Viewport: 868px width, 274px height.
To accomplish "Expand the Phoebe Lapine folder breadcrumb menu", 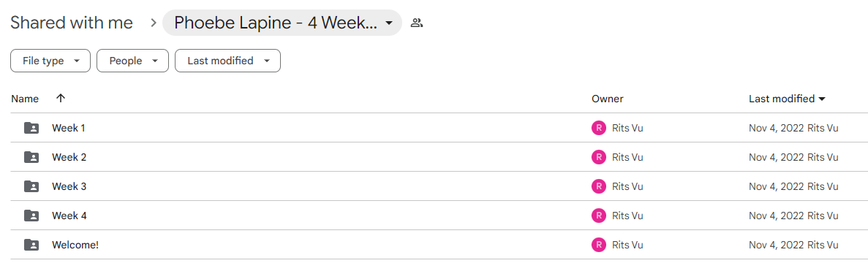I will point(282,23).
